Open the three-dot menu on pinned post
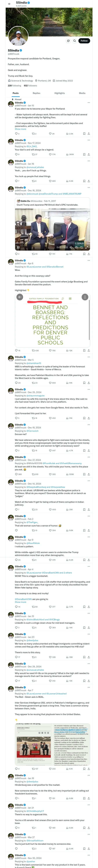This screenshot has height=868, width=98. (89, 103)
